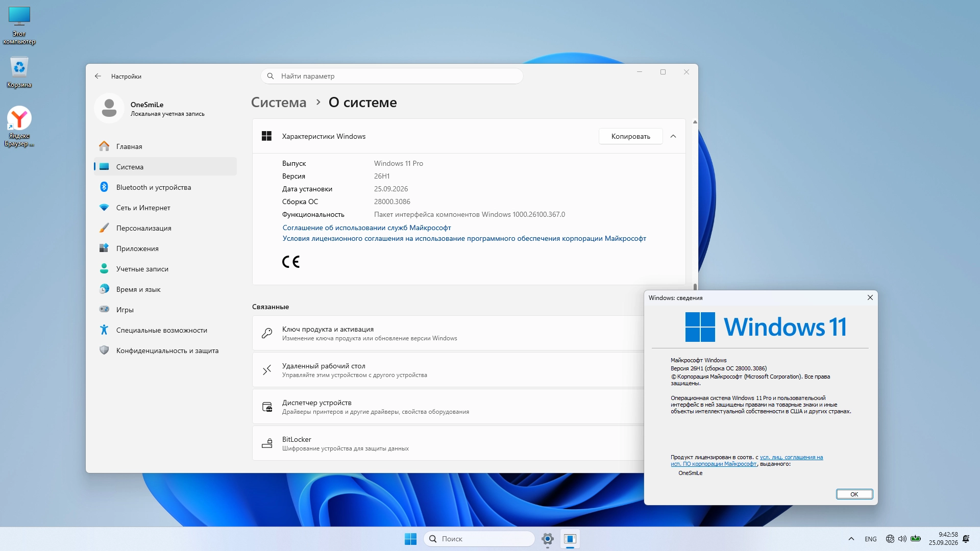
Task: Open Соглашение об использовании служб Майкрософт link
Action: point(366,228)
